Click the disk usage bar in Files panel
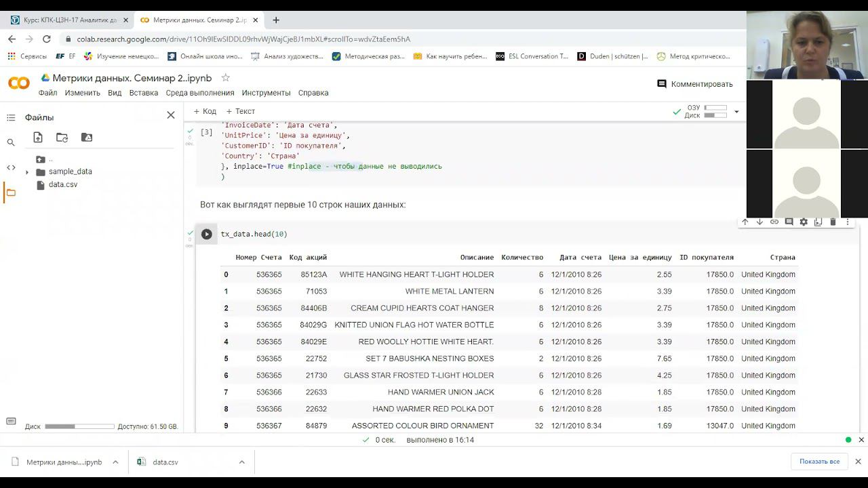 coord(79,427)
